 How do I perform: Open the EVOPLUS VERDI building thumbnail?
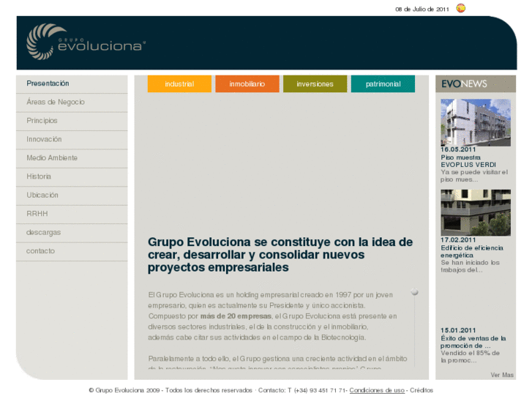475,122
